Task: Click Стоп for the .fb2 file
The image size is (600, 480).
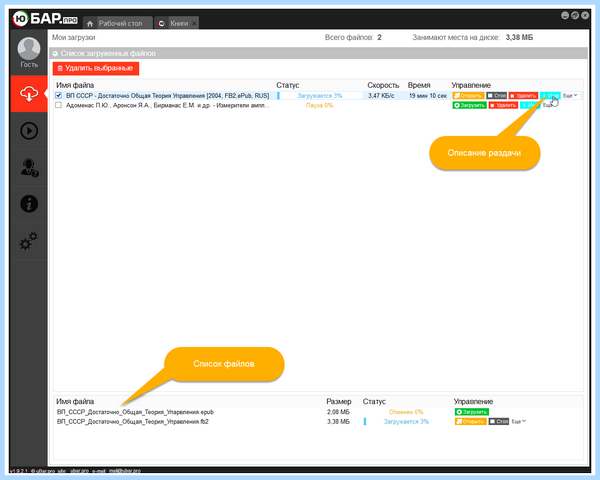Action: tap(499, 421)
